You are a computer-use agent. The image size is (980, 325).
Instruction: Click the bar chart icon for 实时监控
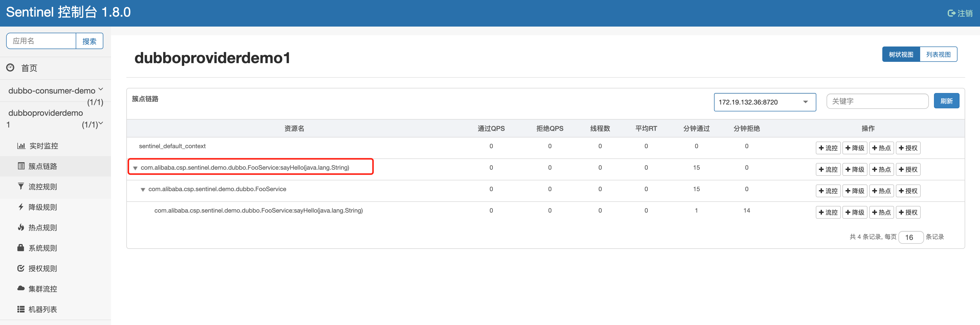21,146
